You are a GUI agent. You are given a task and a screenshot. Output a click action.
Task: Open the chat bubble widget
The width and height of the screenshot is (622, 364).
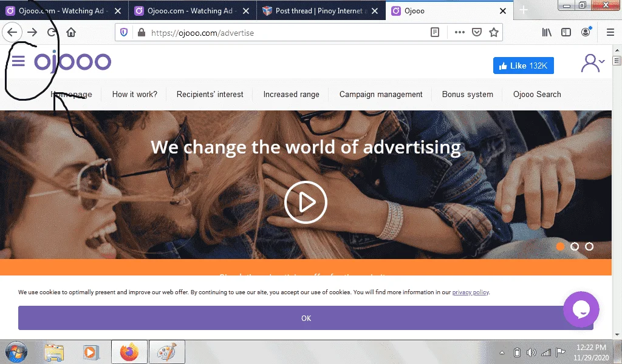[581, 309]
